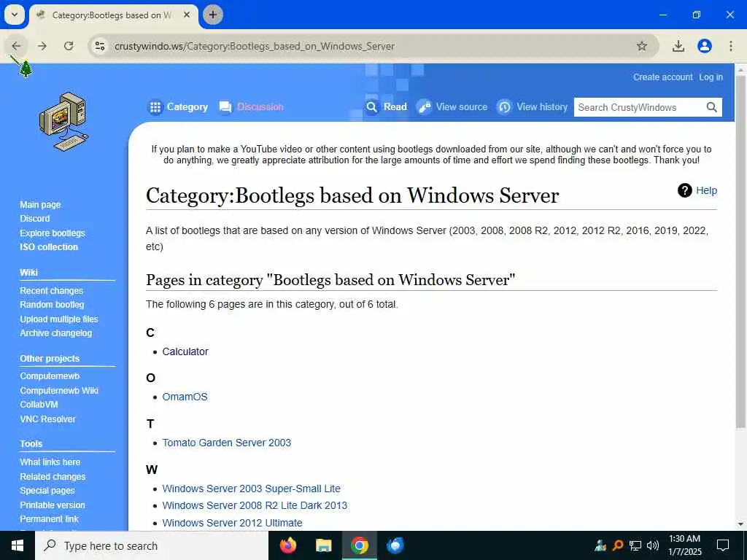The width and height of the screenshot is (747, 560).
Task: Bookmark this page with the star icon
Action: [x=642, y=46]
